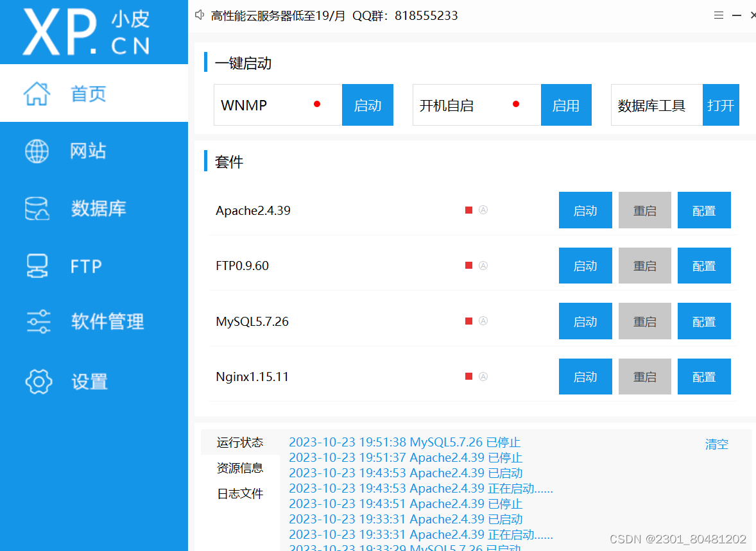This screenshot has width=756, height=551.
Task: Click log line 19:43:53 Apache2.4.39 正在启动
Action: (421, 488)
